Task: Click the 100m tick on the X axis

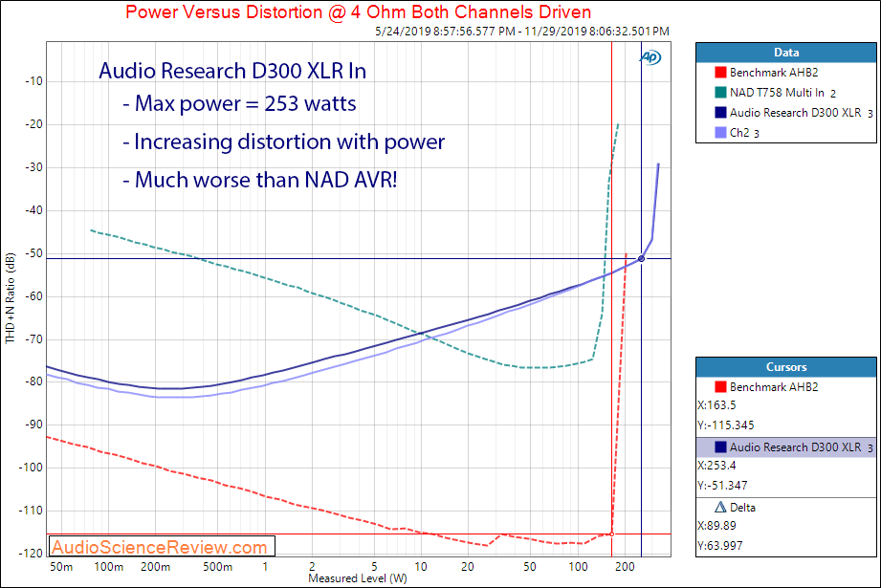Action: pos(108,567)
